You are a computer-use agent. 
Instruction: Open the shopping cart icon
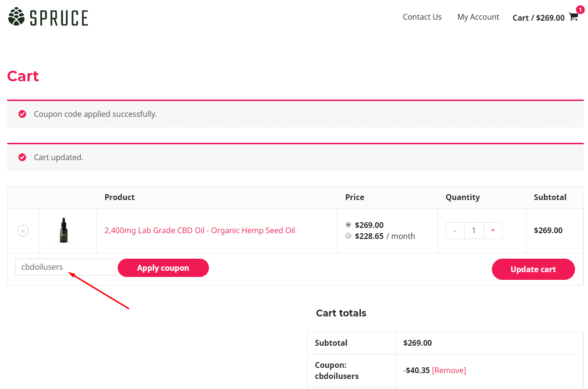point(573,17)
